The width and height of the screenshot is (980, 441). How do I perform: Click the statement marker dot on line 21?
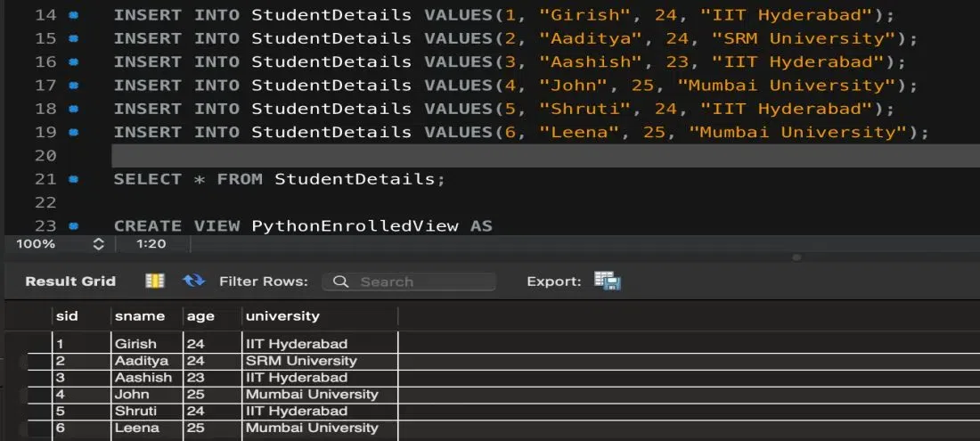tap(73, 179)
